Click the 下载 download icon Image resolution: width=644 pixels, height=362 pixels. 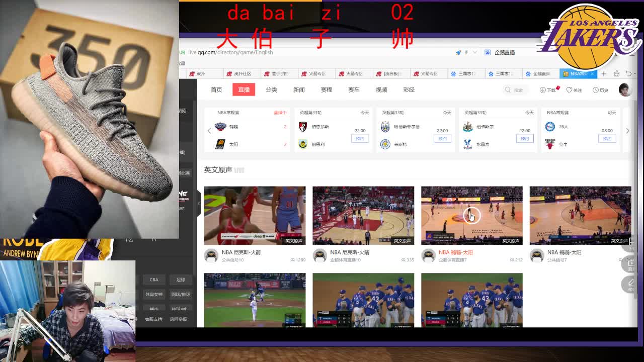coord(543,90)
